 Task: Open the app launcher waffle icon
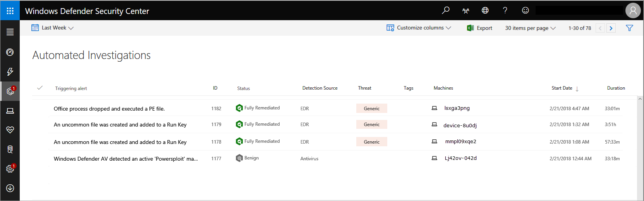click(10, 10)
